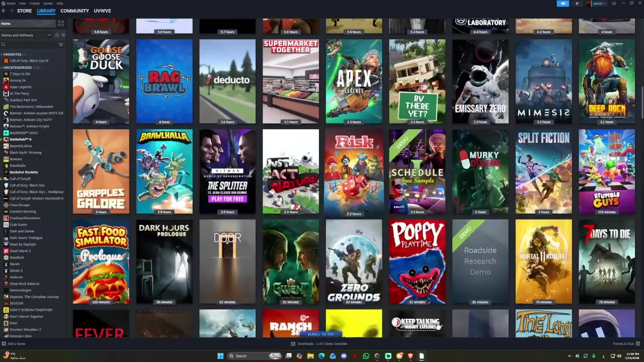Click the Home button in sidebar
This screenshot has width=644, height=362.
(28, 23)
